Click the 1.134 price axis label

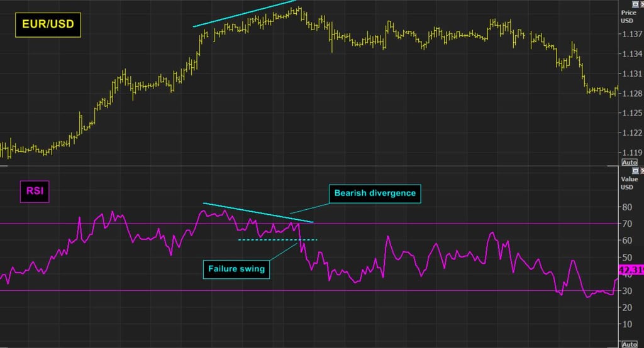tap(632, 54)
